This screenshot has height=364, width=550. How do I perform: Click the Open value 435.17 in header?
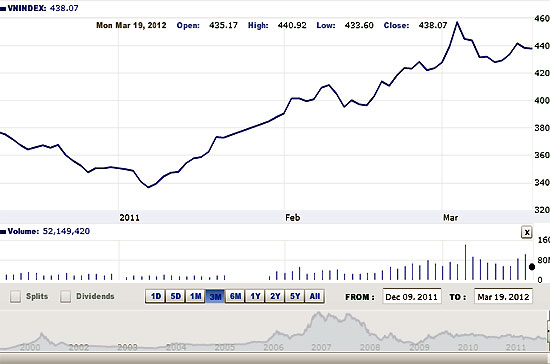point(223,25)
